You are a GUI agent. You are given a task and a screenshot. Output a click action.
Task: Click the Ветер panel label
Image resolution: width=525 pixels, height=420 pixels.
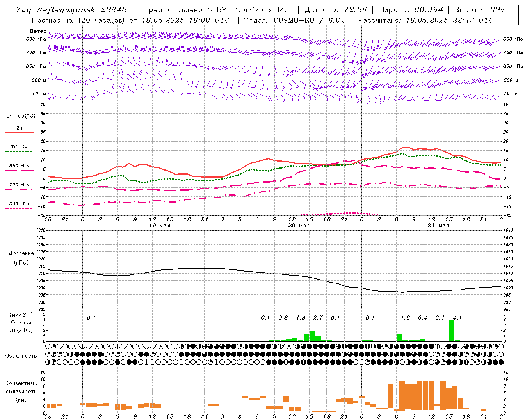pyautogui.click(x=38, y=31)
